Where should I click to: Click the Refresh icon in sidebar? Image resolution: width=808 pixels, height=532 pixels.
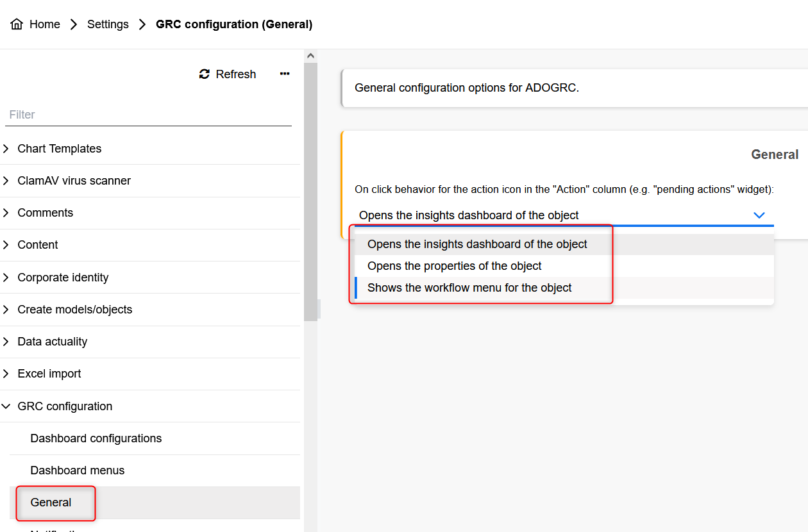click(205, 74)
